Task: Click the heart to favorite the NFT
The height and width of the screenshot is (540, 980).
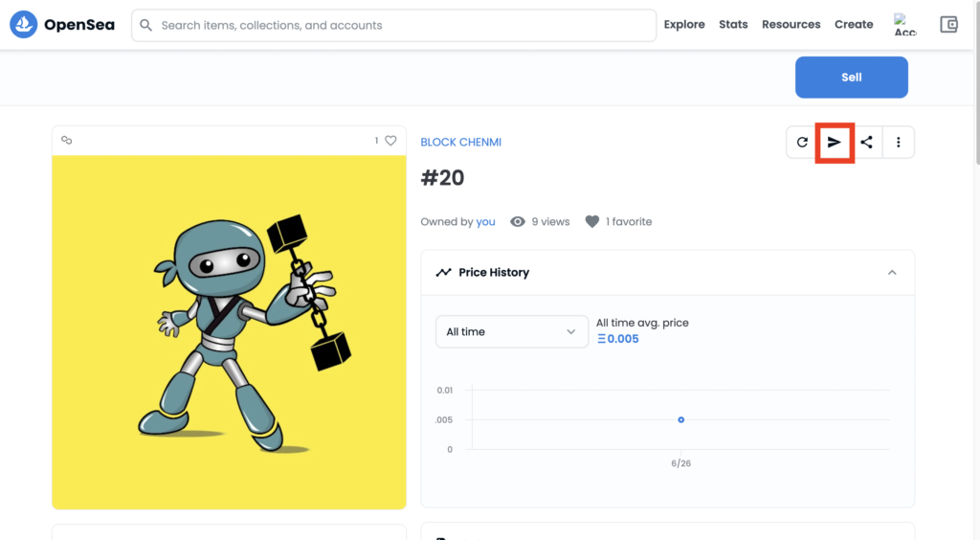Action: coord(390,141)
